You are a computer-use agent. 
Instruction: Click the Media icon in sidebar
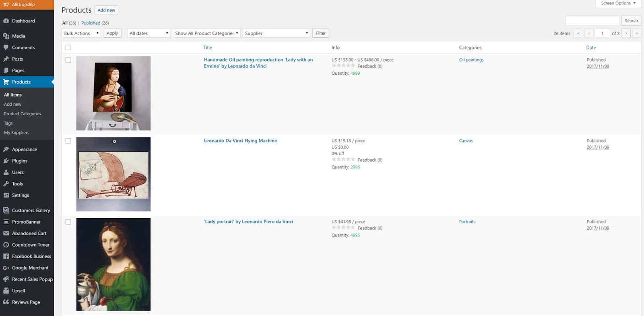coord(6,36)
